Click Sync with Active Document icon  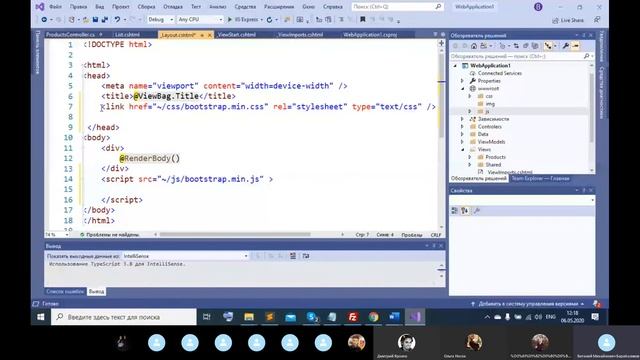point(516,46)
